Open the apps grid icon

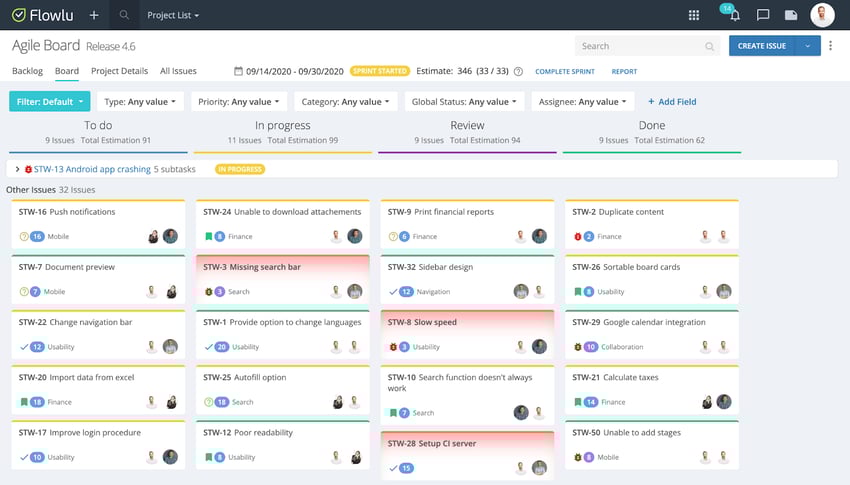tap(694, 15)
